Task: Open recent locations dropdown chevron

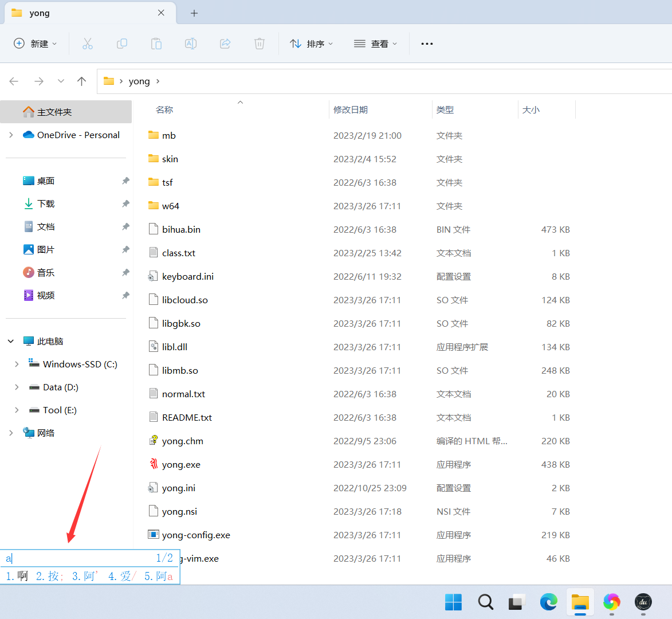Action: (61, 81)
